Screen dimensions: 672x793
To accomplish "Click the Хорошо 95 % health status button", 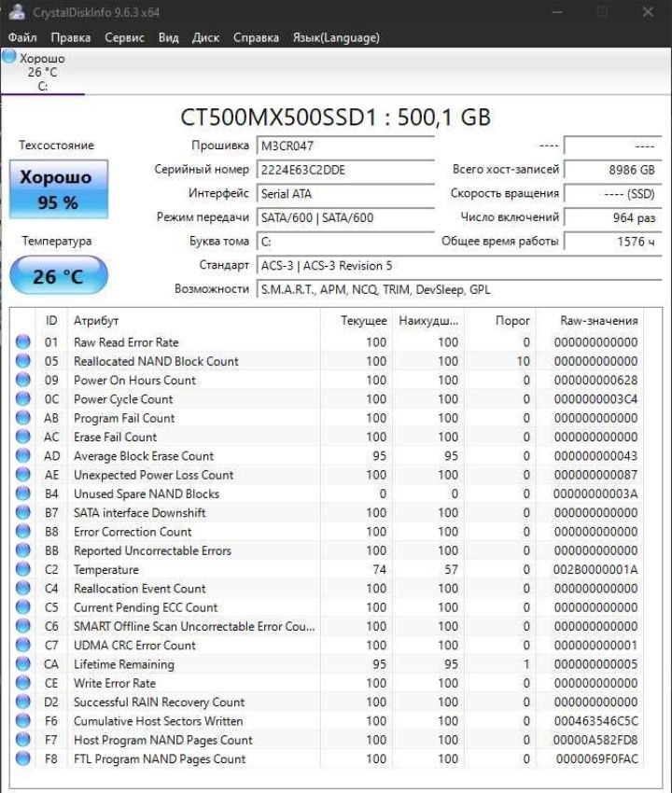I will click(x=59, y=189).
